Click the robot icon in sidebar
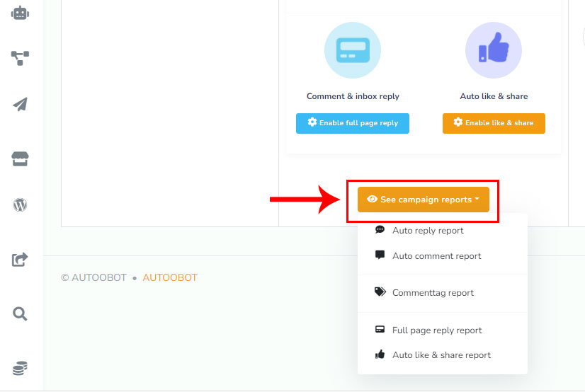This screenshot has width=585, height=392. tap(21, 13)
